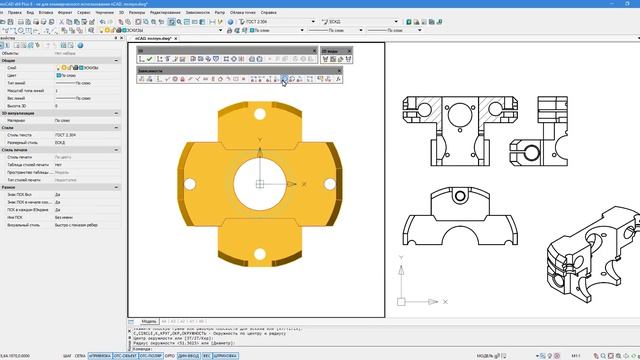
Task: Click the house-shaped icon in Зависимости toolbar
Action: click(x=220, y=79)
